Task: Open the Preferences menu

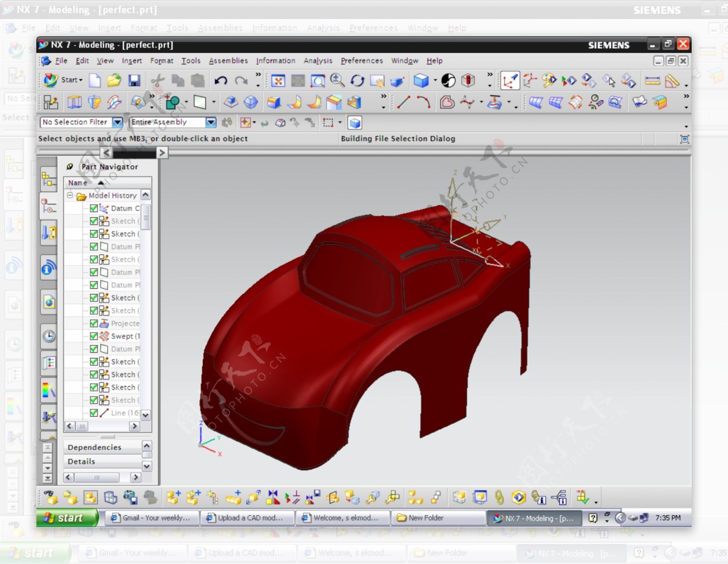Action: pyautogui.click(x=362, y=60)
